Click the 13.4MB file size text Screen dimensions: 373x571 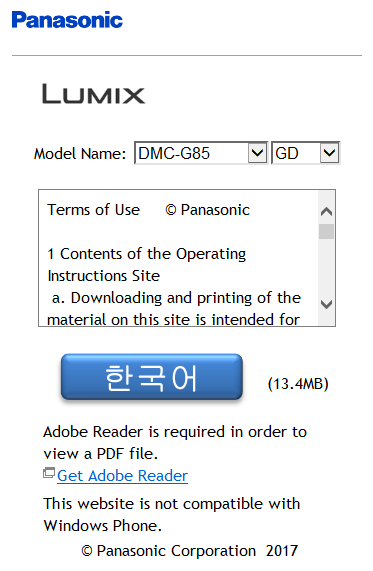pyautogui.click(x=298, y=384)
